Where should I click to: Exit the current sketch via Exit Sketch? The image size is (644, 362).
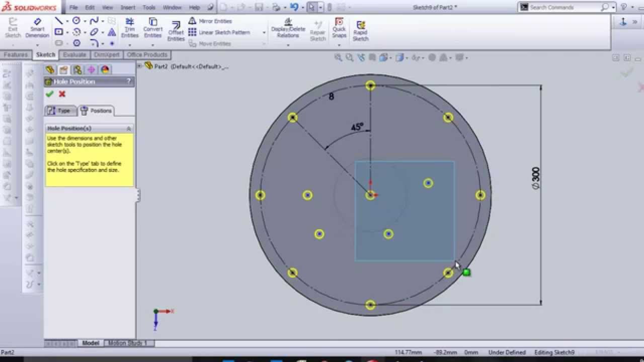tap(13, 28)
